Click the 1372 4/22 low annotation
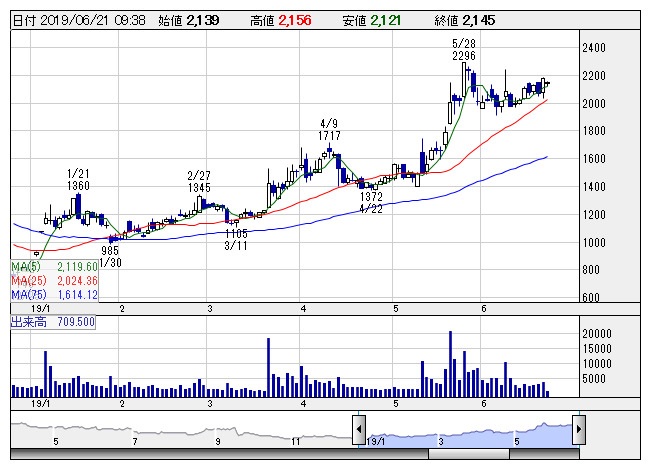This screenshot has height=469, width=652. pos(371,203)
